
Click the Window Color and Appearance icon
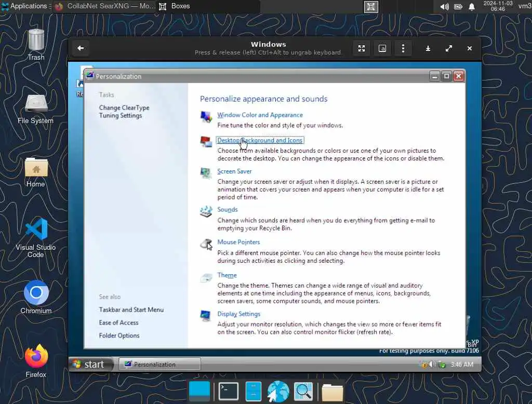point(206,117)
